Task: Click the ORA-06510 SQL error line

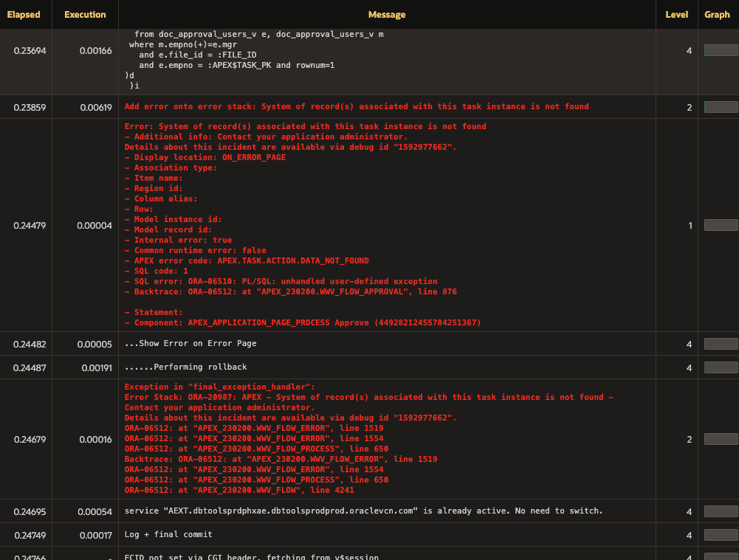Action: [281, 281]
